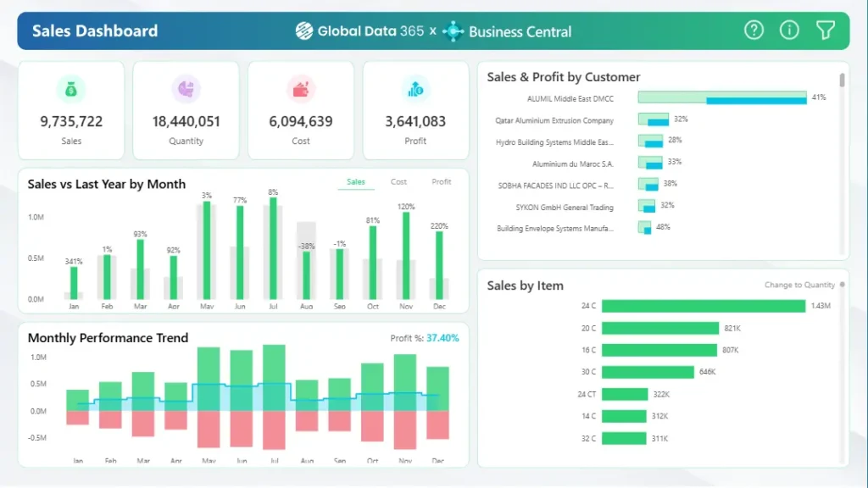Click the 18,440,051 Quantity value
The height and width of the screenshot is (488, 868).
click(x=186, y=121)
